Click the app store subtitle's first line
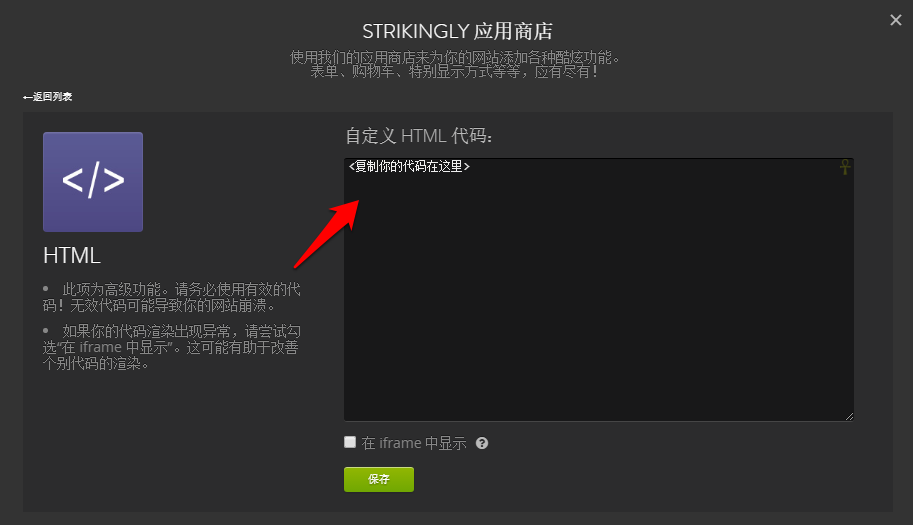This screenshot has height=525, width=913. point(455,57)
